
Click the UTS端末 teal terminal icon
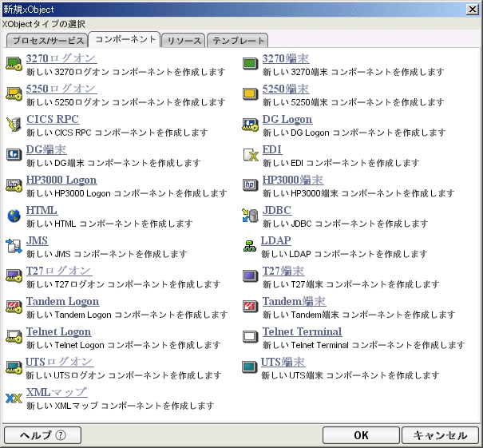pos(250,367)
